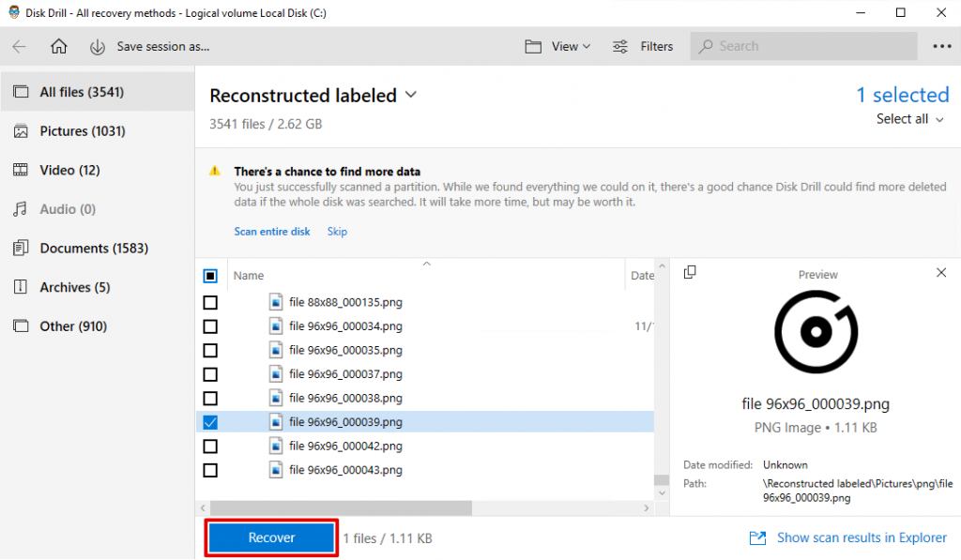Click the copy icon in the preview panel
Screen dimensions: 961x560
pyautogui.click(x=690, y=271)
